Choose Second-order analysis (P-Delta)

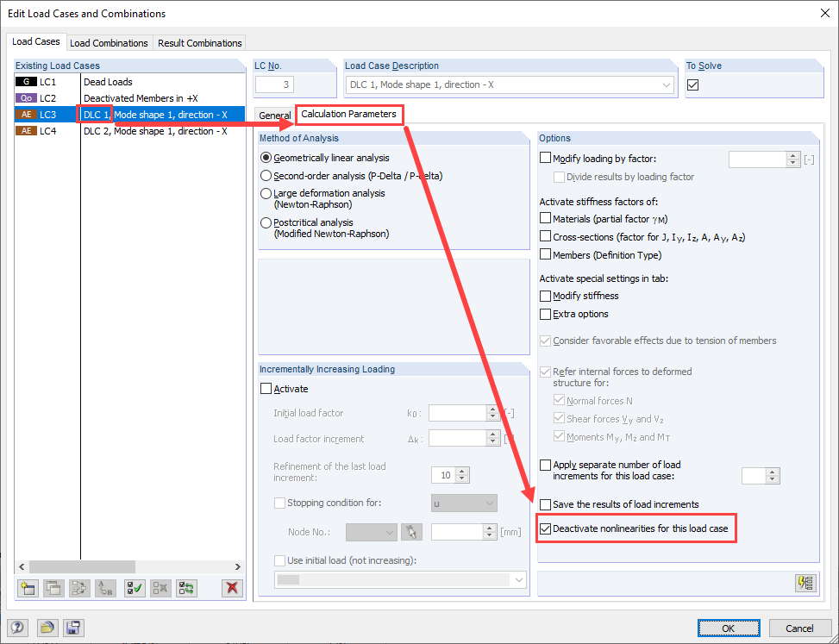(266, 176)
